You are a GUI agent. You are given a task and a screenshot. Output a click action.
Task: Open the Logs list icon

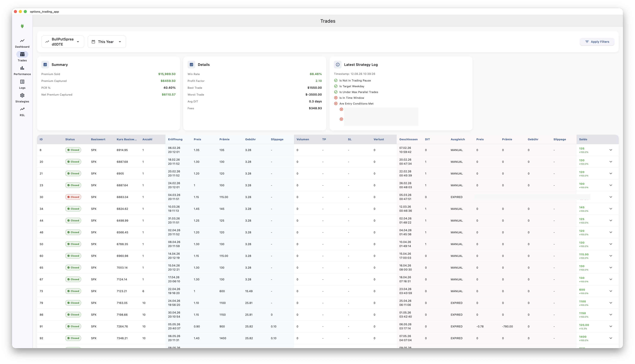pos(22,82)
